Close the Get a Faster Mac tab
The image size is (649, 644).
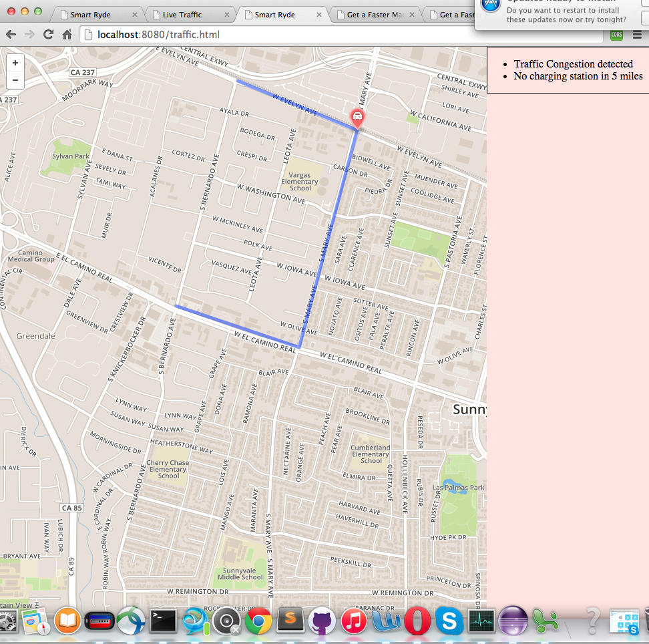point(412,15)
